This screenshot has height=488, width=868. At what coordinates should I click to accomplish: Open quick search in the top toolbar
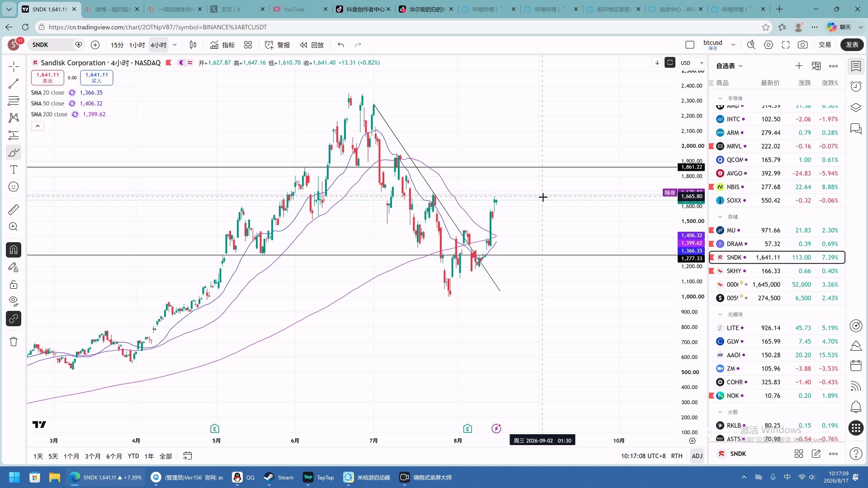(x=751, y=45)
